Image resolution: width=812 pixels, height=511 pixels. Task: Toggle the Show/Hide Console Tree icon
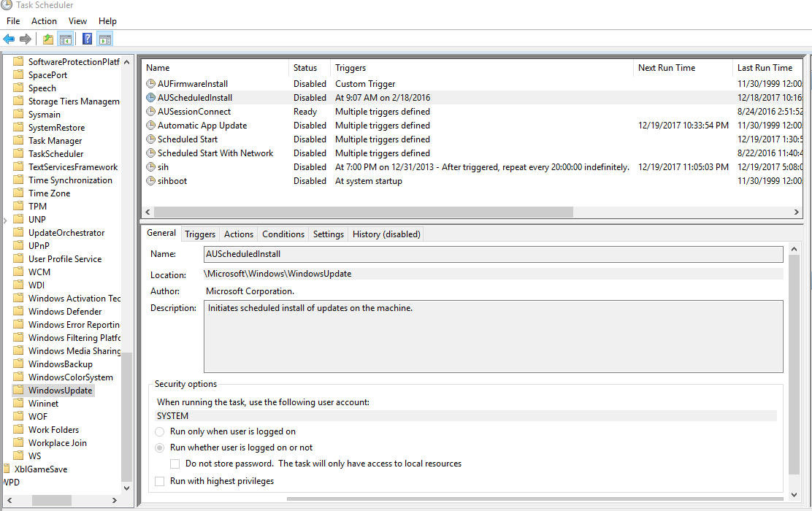(65, 39)
